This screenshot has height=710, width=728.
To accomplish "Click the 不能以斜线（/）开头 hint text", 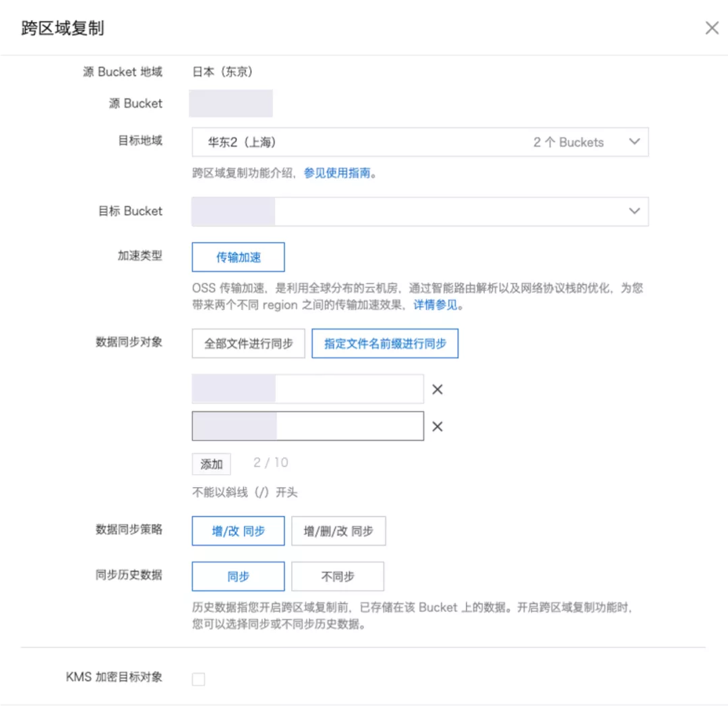I will tap(245, 492).
